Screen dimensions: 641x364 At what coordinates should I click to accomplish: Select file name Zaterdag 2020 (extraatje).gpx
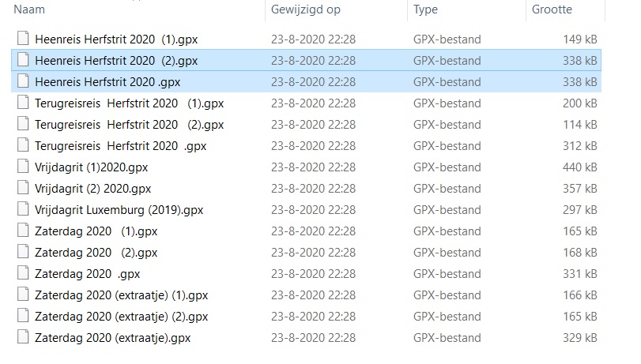click(x=113, y=337)
